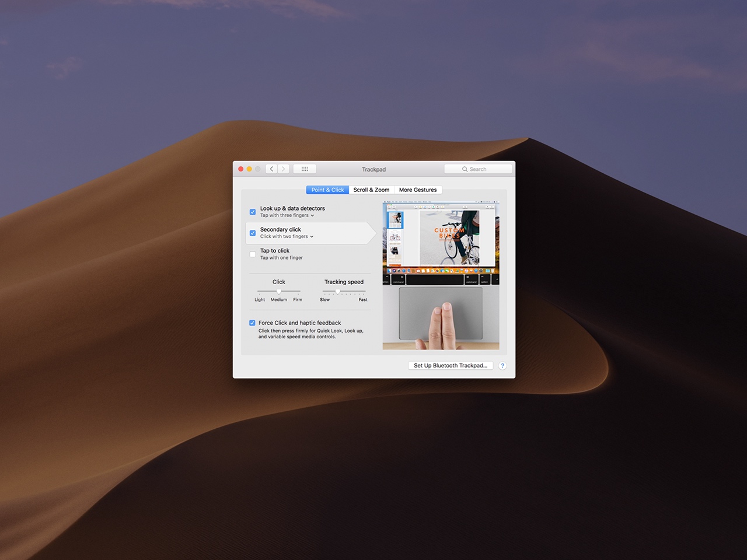The image size is (747, 560).
Task: Click the trackpad demonstration video preview
Action: tap(441, 274)
